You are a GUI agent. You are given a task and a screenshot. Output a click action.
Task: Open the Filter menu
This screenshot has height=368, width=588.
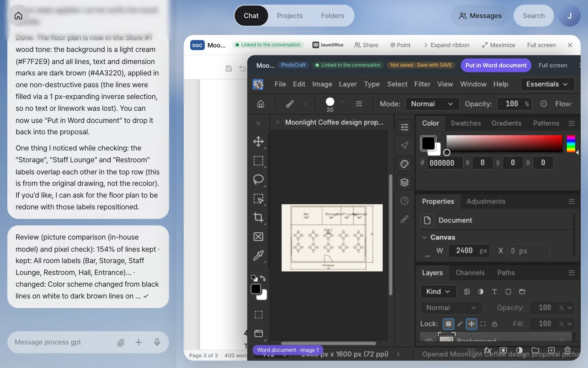422,84
